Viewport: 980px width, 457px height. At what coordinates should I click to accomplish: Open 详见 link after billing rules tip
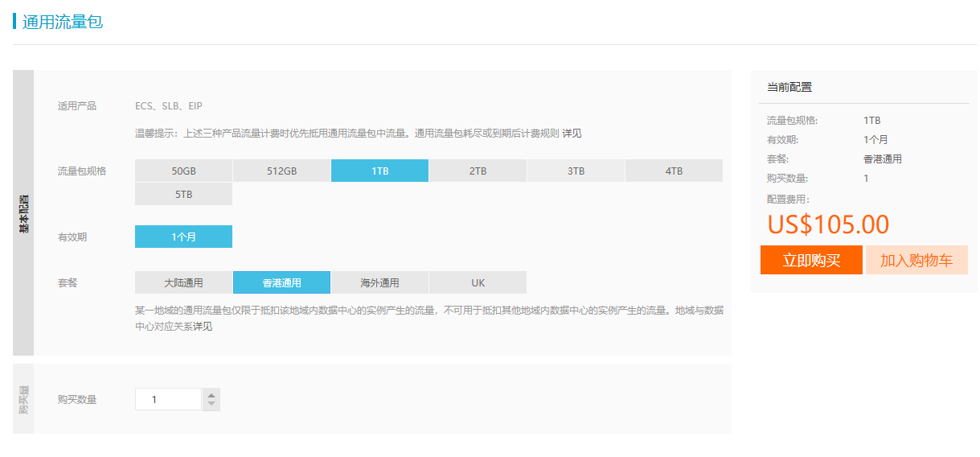572,134
